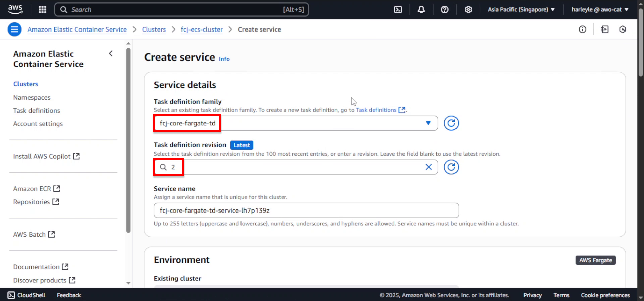Refresh the task definition revision list
644x301 pixels.
(x=451, y=167)
